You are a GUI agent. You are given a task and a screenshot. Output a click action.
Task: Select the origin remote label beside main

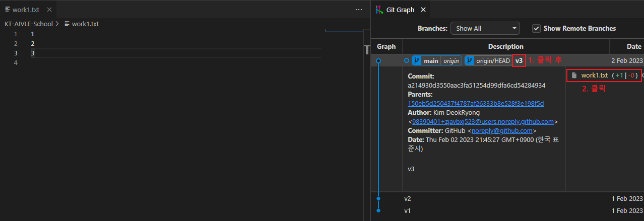[452, 61]
